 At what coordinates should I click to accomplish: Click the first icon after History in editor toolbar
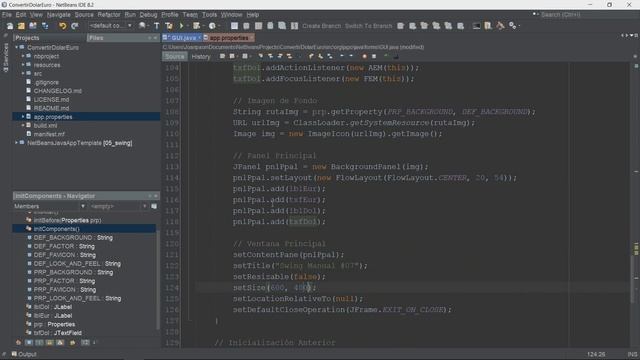(222, 56)
